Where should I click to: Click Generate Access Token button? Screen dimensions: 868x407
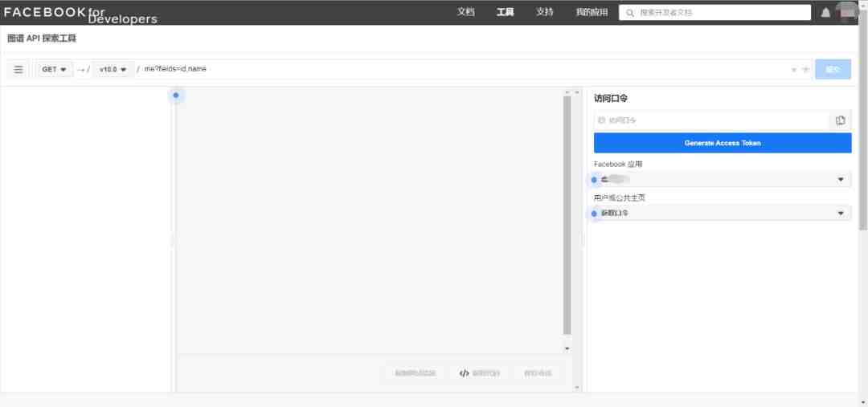tap(723, 143)
